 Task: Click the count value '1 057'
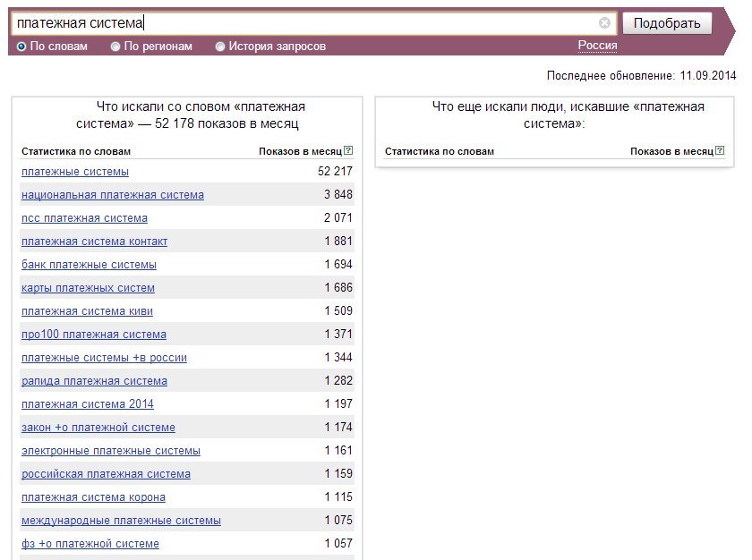[338, 543]
